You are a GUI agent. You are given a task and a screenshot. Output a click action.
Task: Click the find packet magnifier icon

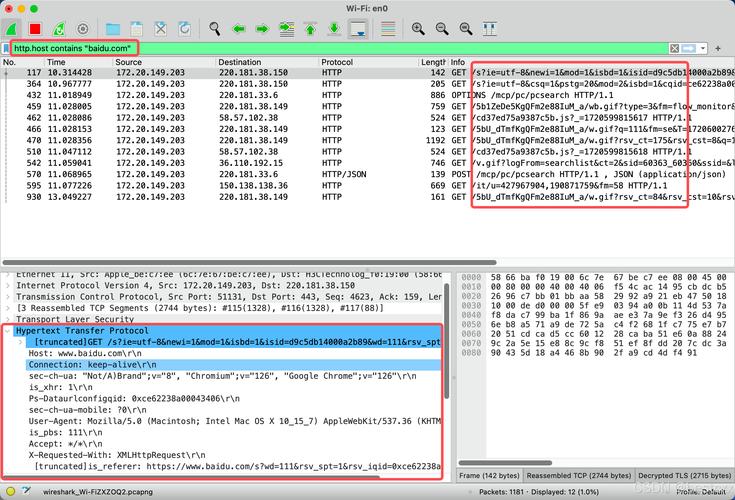tap(214, 28)
